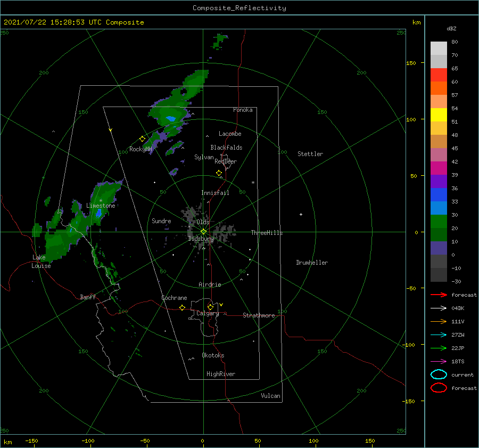Click the Cochrane label
This screenshot has width=479, height=448.
tap(174, 298)
